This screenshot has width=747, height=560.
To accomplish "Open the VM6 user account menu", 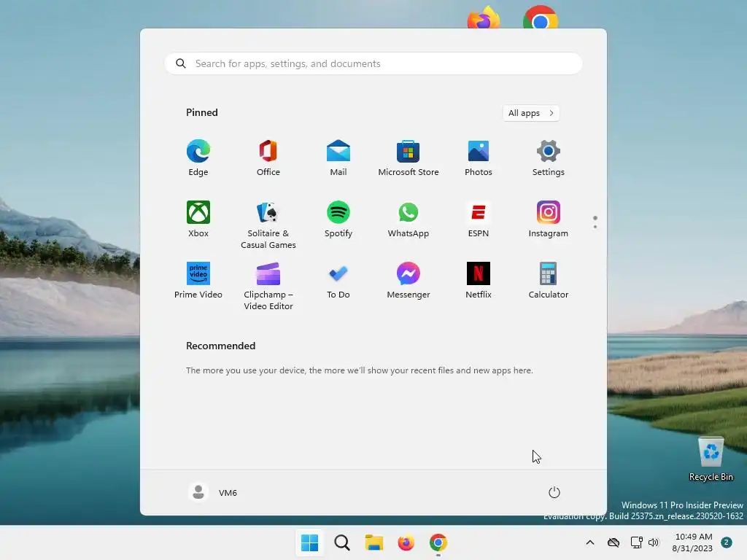I will pos(213,492).
